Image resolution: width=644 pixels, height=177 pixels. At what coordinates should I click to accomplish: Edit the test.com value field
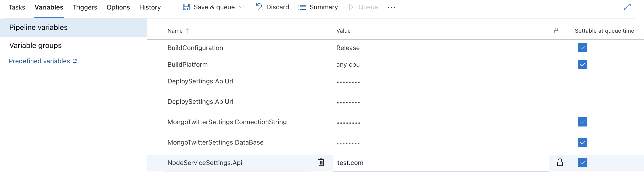coord(441,163)
